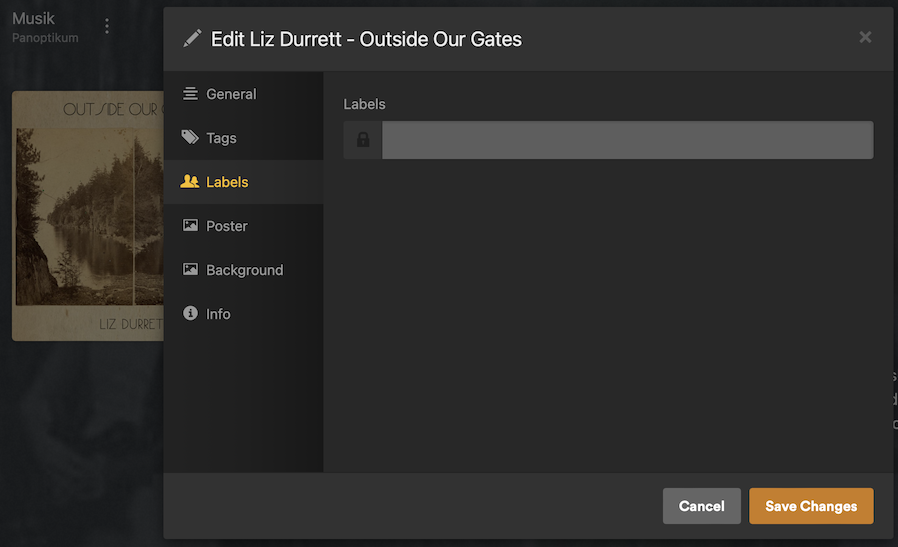Click into the Labels input field
The height and width of the screenshot is (547, 898).
[627, 140]
